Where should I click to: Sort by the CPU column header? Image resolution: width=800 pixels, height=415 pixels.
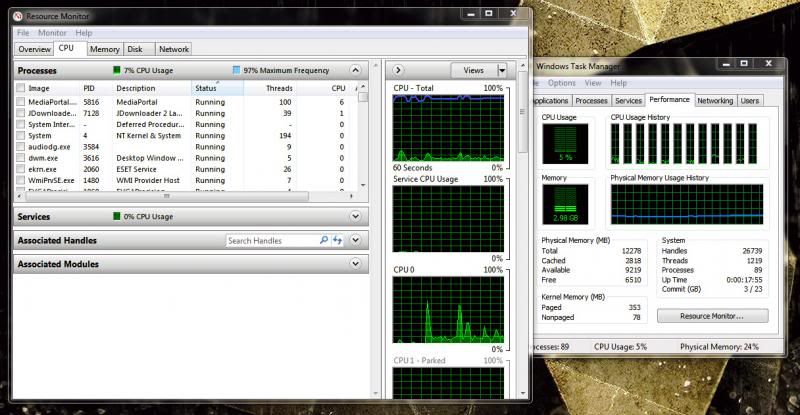324,88
